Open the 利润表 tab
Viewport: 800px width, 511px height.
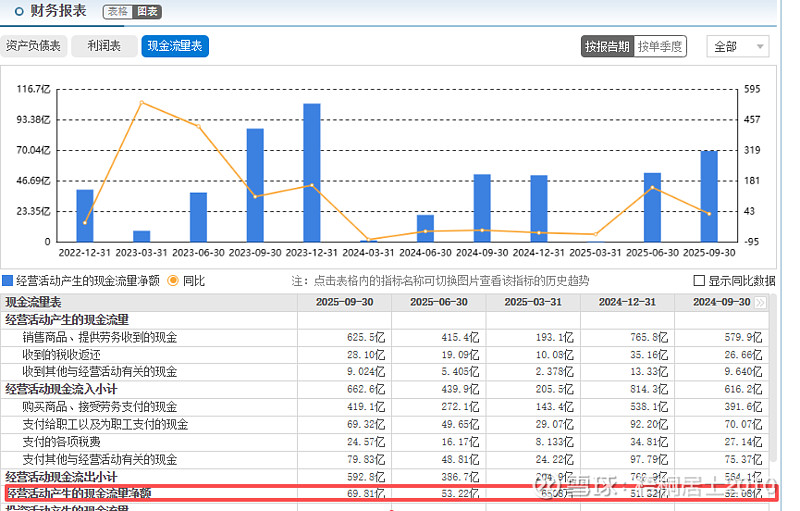104,46
